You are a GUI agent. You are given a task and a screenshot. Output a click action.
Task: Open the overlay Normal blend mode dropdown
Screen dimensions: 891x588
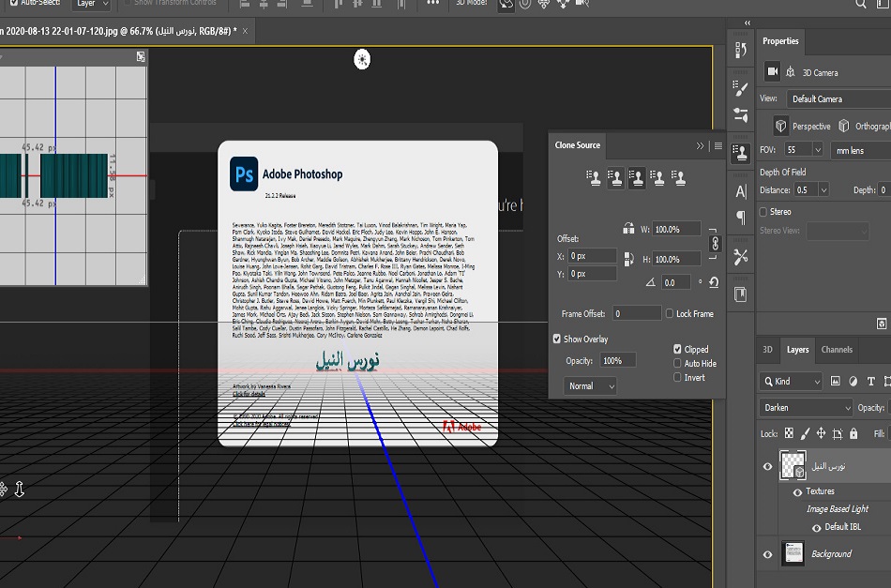(590, 385)
